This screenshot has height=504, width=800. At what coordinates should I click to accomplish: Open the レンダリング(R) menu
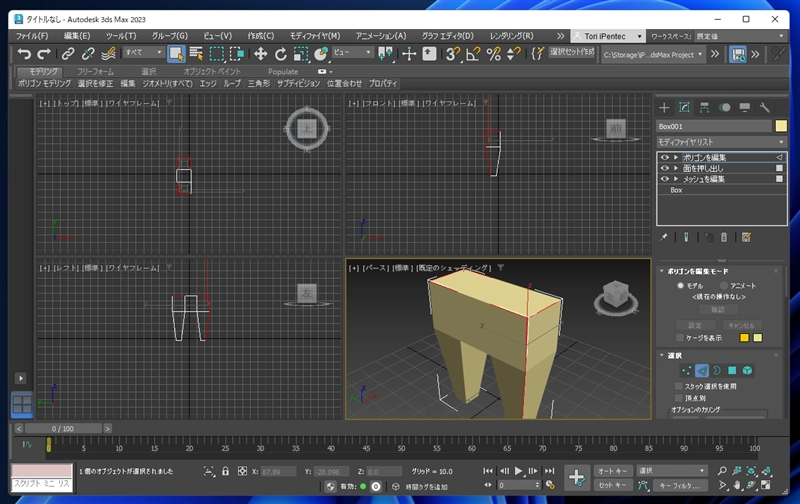point(512,36)
